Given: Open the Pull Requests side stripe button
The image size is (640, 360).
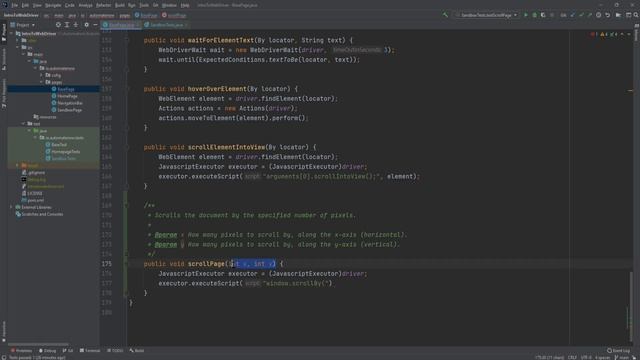Looking at the screenshot, I should coord(4,93).
